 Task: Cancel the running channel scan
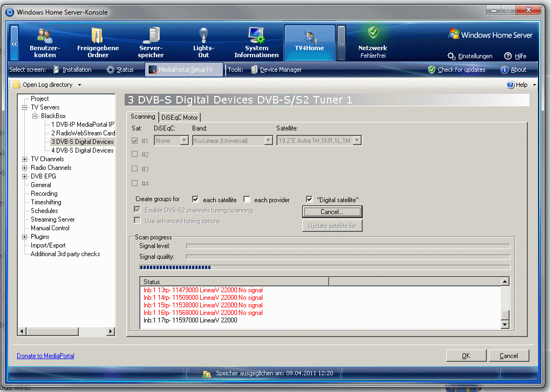[331, 211]
